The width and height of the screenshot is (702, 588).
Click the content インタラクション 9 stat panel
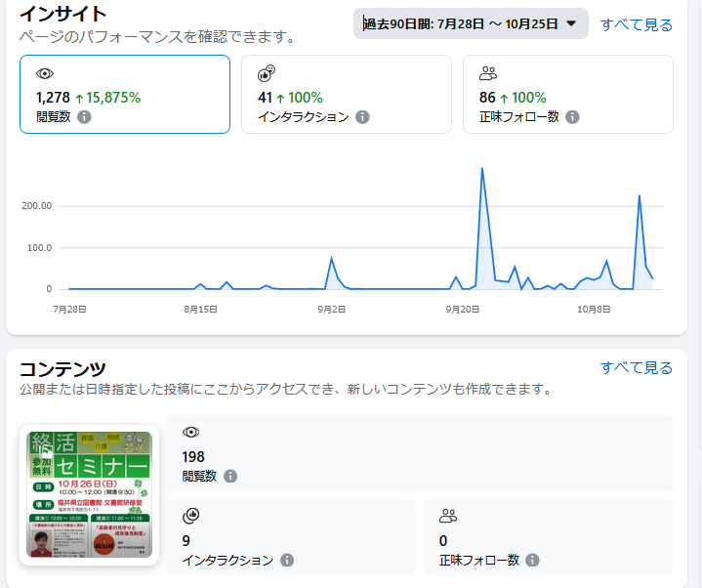(x=291, y=537)
